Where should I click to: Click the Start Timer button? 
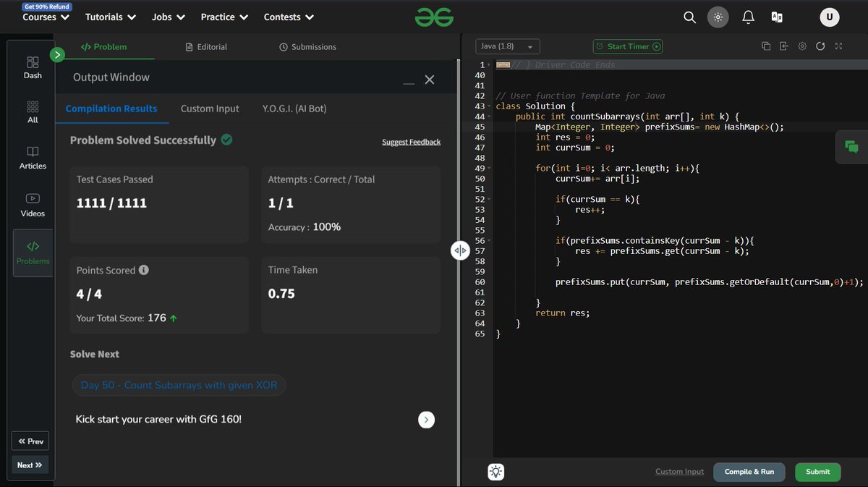pos(628,46)
